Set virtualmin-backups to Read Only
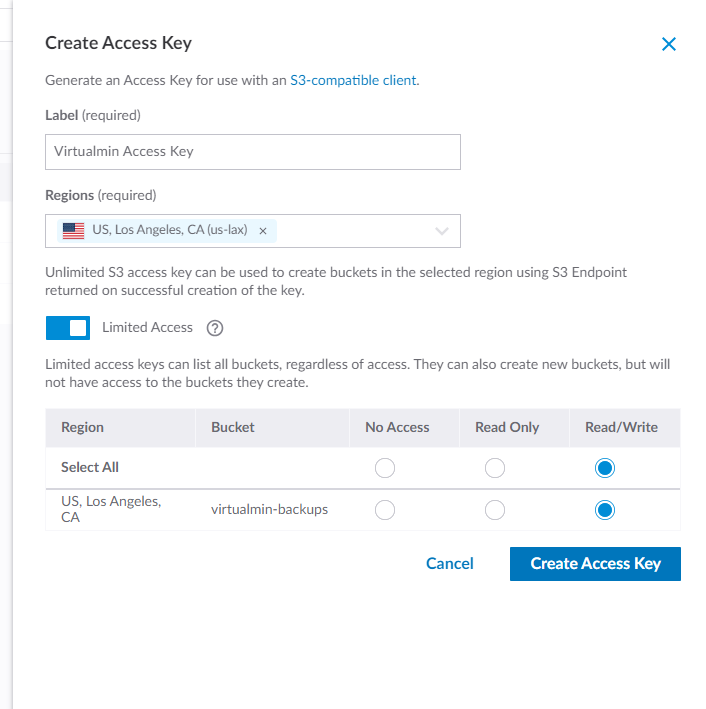This screenshot has width=706, height=709. [494, 510]
